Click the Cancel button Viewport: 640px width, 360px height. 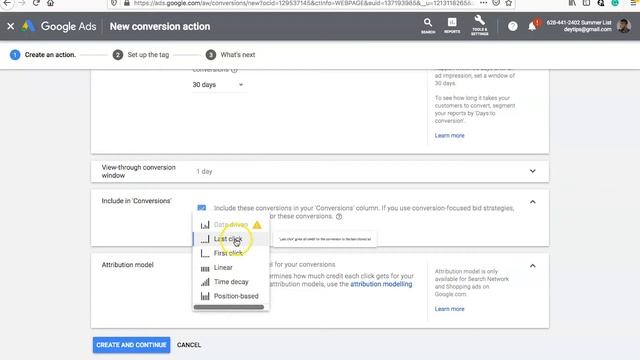coord(189,345)
